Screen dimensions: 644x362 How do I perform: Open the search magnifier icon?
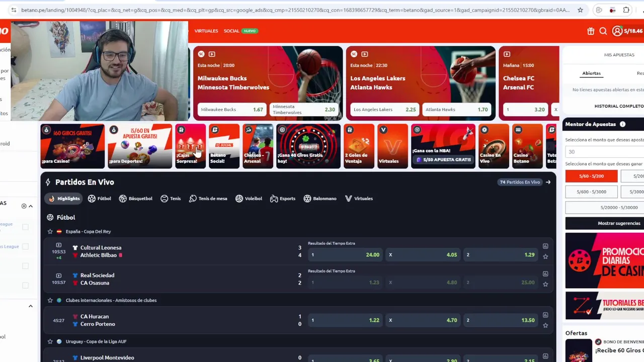tap(603, 31)
